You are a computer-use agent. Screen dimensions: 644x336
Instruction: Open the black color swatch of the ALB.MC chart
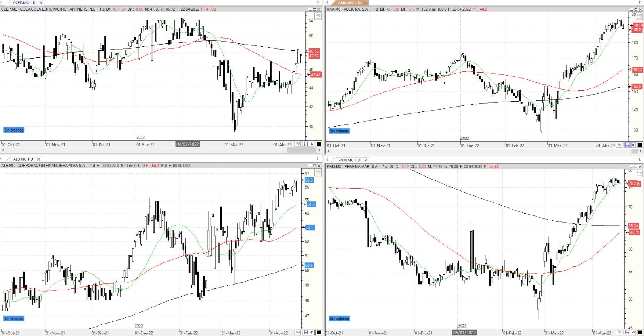point(319,333)
